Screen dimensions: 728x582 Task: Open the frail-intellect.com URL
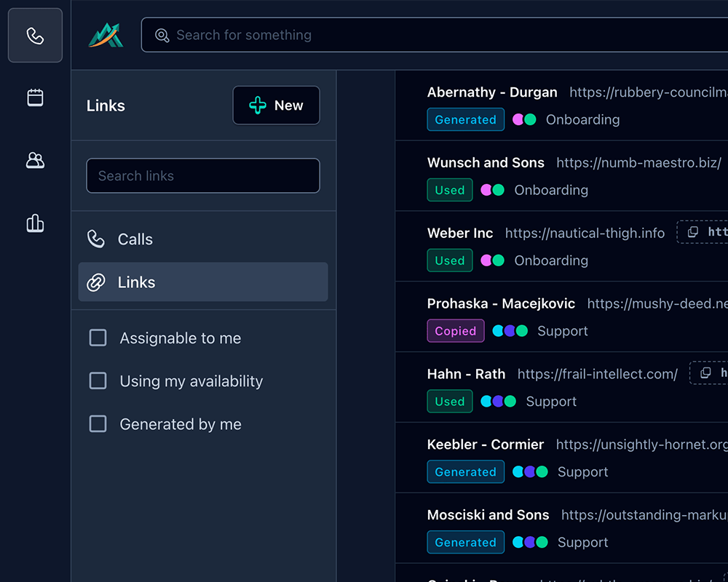598,374
